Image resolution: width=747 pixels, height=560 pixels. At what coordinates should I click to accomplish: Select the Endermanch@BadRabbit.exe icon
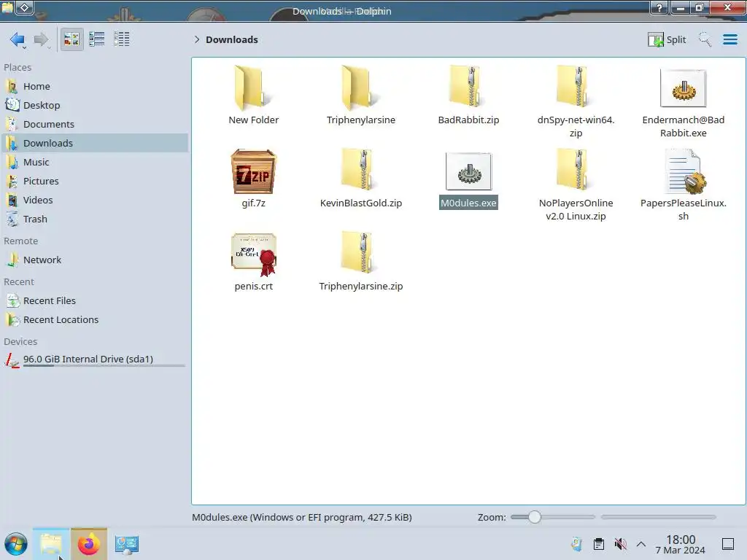[x=683, y=88]
